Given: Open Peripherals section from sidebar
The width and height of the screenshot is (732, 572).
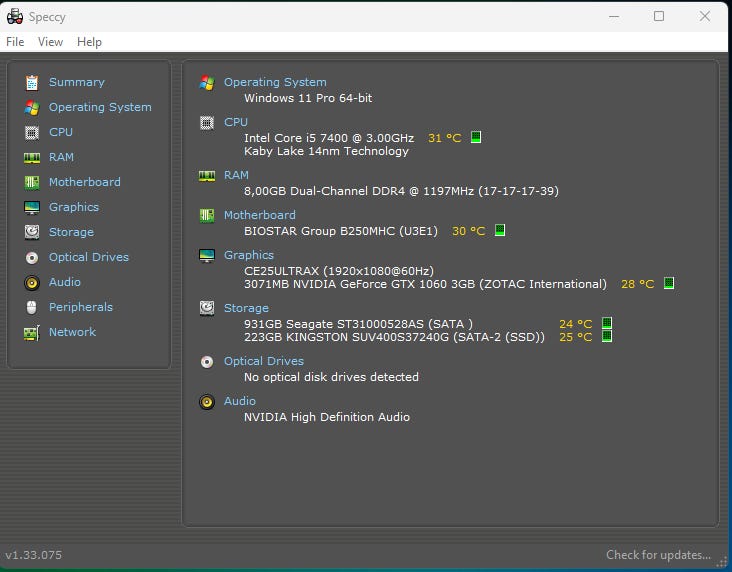Looking at the screenshot, I should pyautogui.click(x=81, y=307).
